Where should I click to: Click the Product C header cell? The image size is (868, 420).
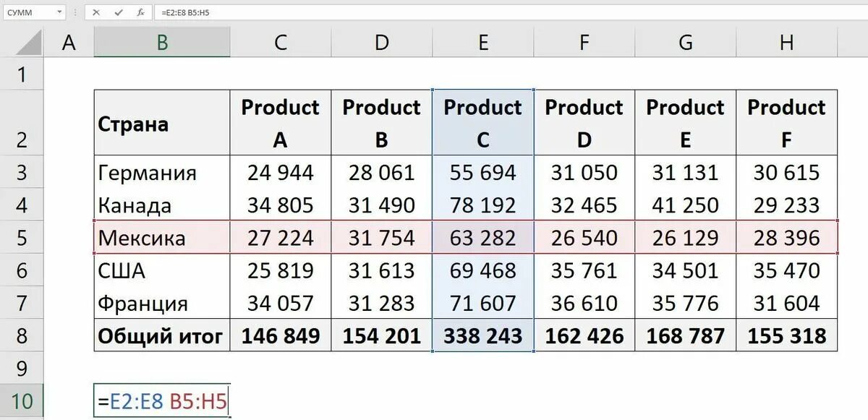coord(483,123)
